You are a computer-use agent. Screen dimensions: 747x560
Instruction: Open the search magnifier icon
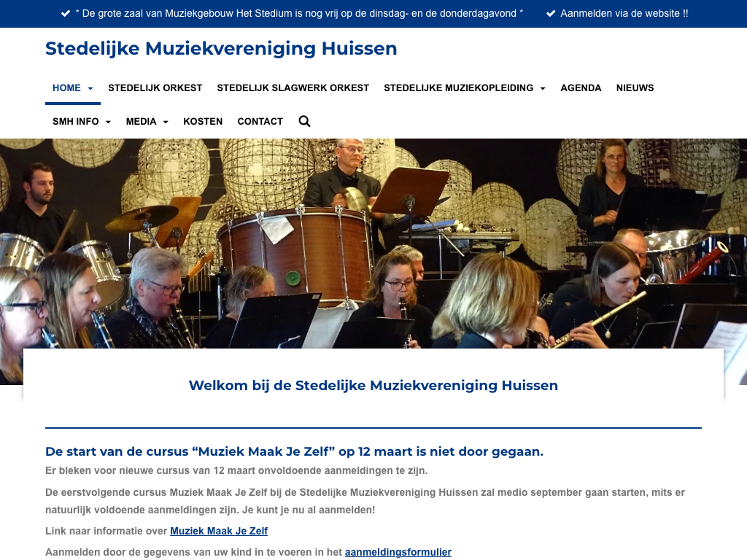pyautogui.click(x=304, y=122)
